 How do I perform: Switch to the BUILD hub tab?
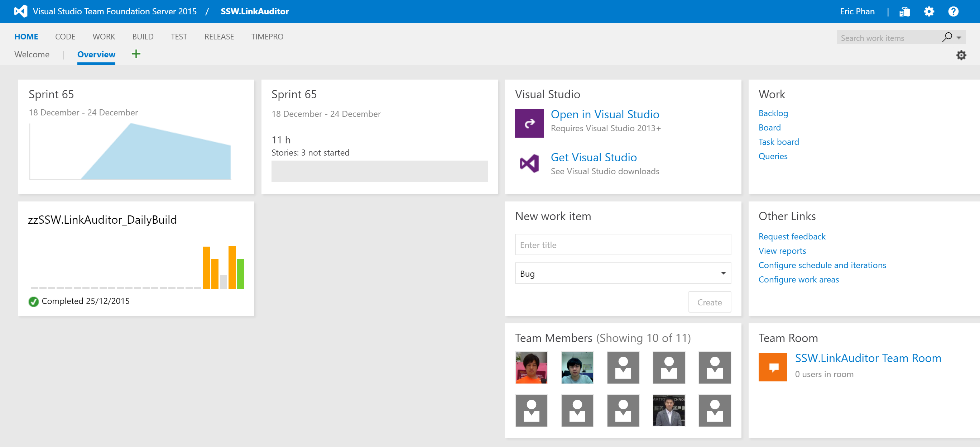(143, 37)
